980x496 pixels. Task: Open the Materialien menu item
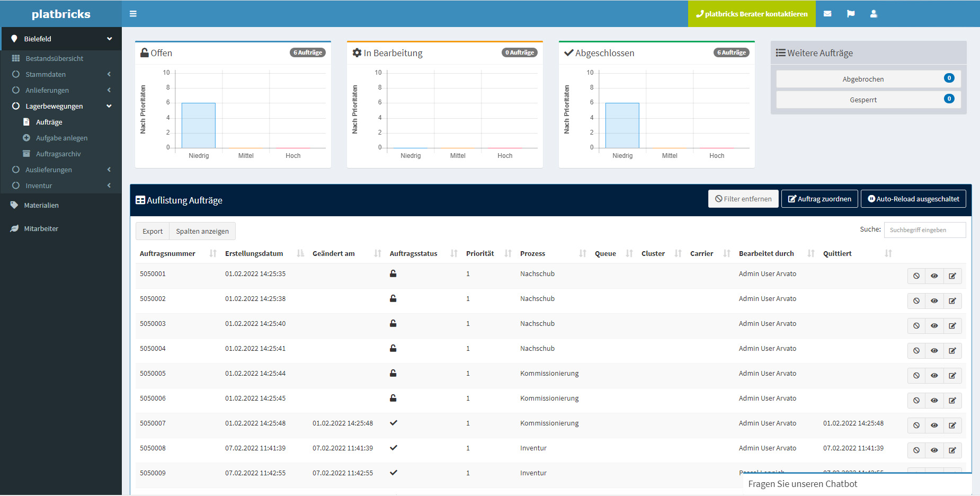[41, 205]
